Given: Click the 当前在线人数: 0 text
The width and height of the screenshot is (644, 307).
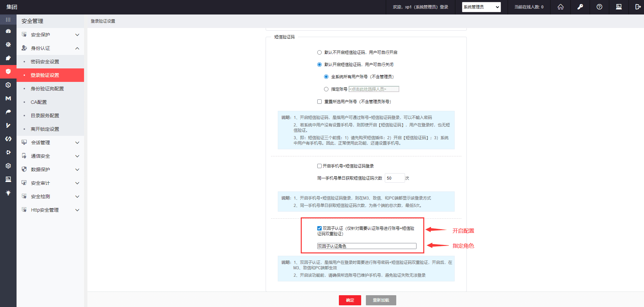Looking at the screenshot, I should click(529, 7).
